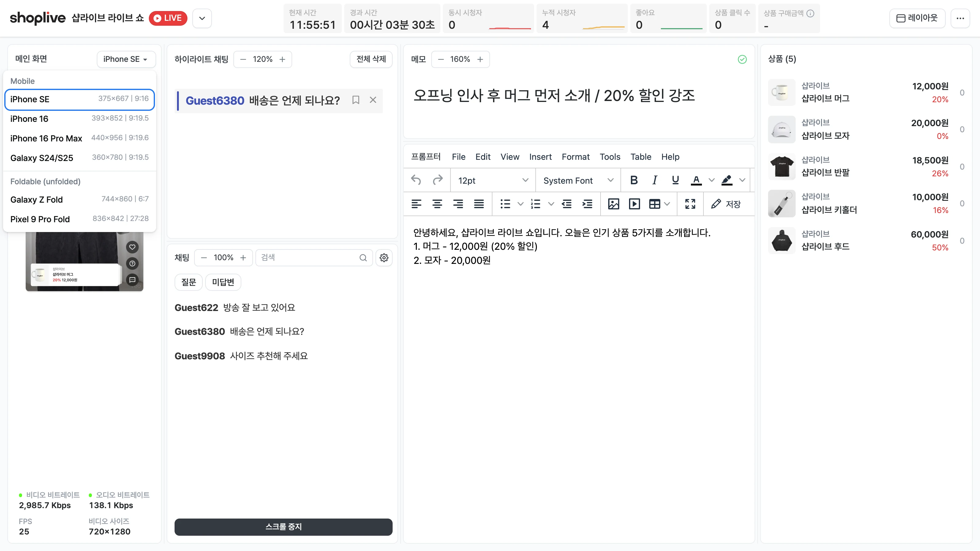Viewport: 980px width, 551px height.
Task: Remove highlighted Guest6380 message with X
Action: click(x=373, y=100)
